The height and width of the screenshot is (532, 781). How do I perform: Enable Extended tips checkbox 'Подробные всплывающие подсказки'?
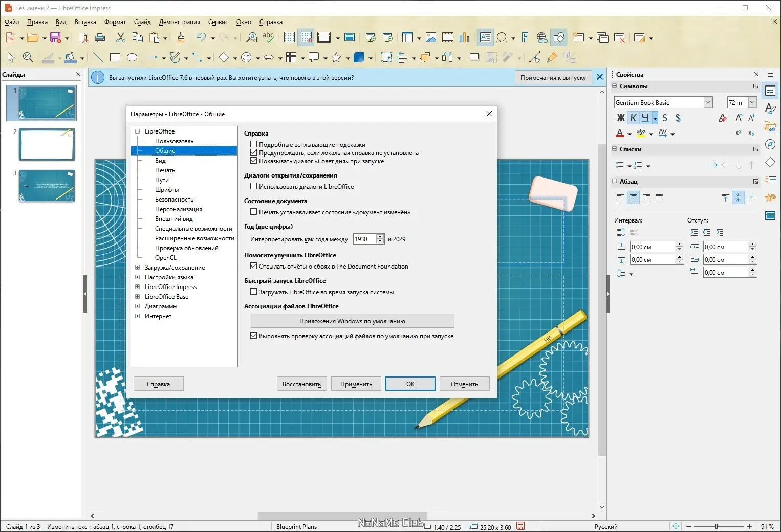coord(253,145)
